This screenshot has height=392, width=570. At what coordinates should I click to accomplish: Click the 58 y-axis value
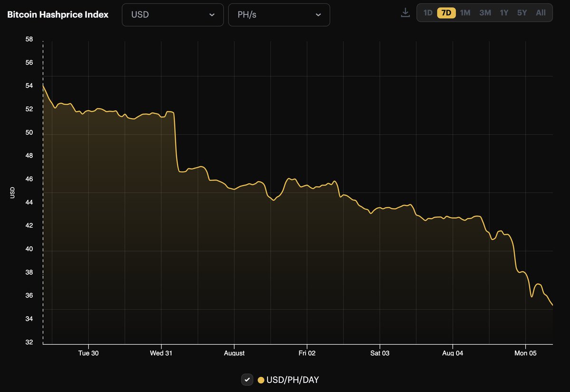[29, 39]
